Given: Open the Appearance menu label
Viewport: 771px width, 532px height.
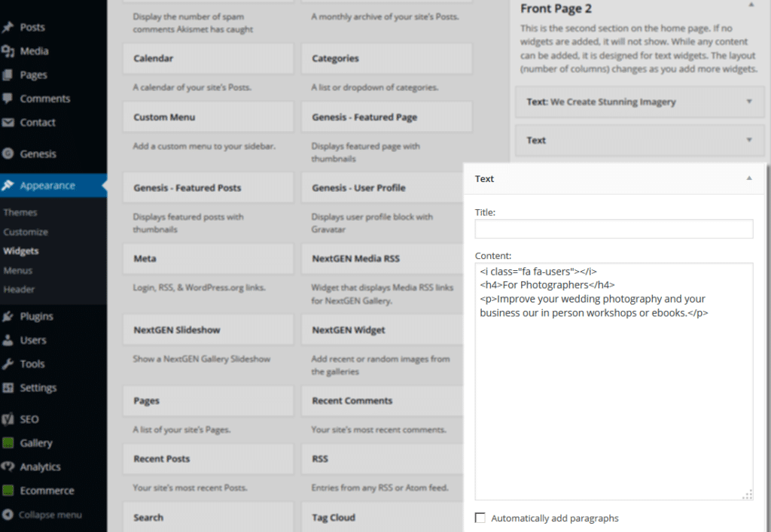Looking at the screenshot, I should pyautogui.click(x=47, y=185).
